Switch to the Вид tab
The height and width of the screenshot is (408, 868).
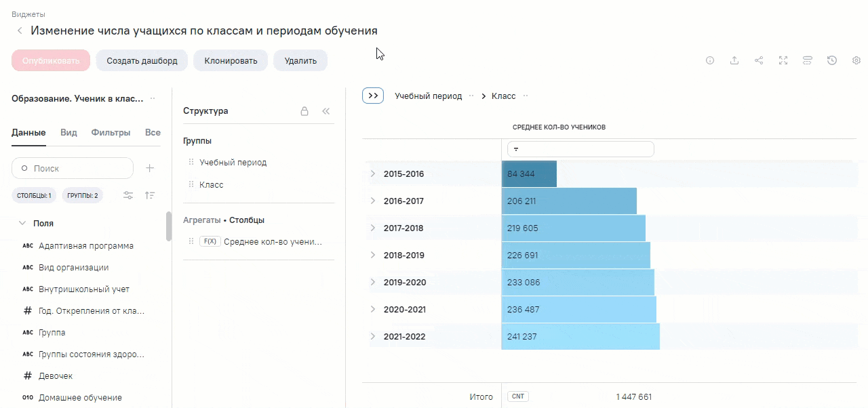click(68, 133)
